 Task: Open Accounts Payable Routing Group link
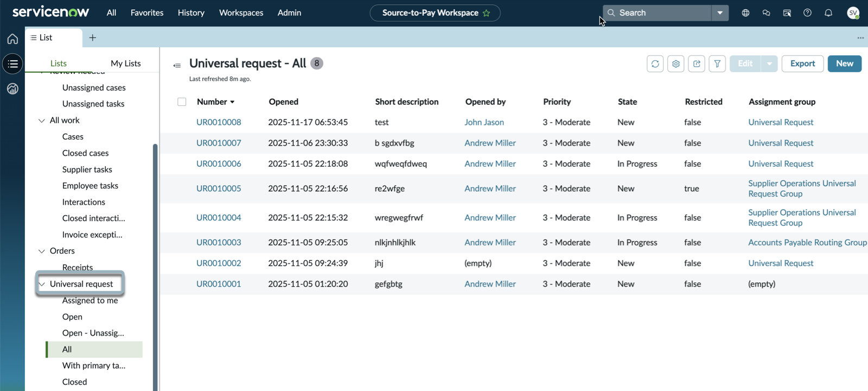tap(807, 242)
